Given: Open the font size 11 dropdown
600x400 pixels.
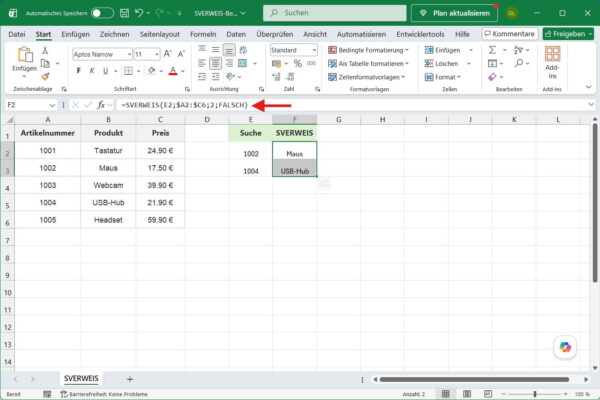Looking at the screenshot, I should (x=157, y=54).
